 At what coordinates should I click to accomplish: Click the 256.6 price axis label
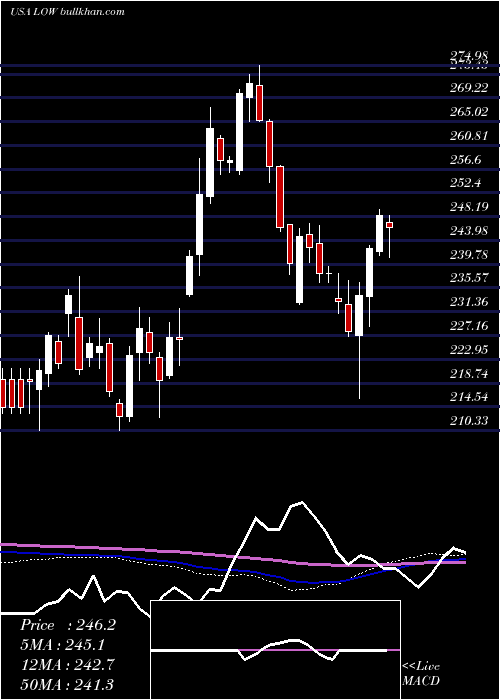(466, 160)
